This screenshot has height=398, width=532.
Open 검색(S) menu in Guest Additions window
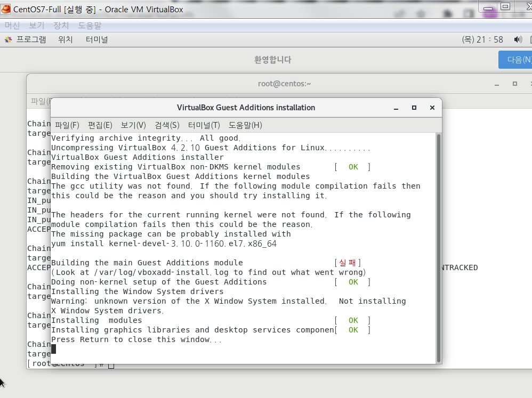coord(167,125)
